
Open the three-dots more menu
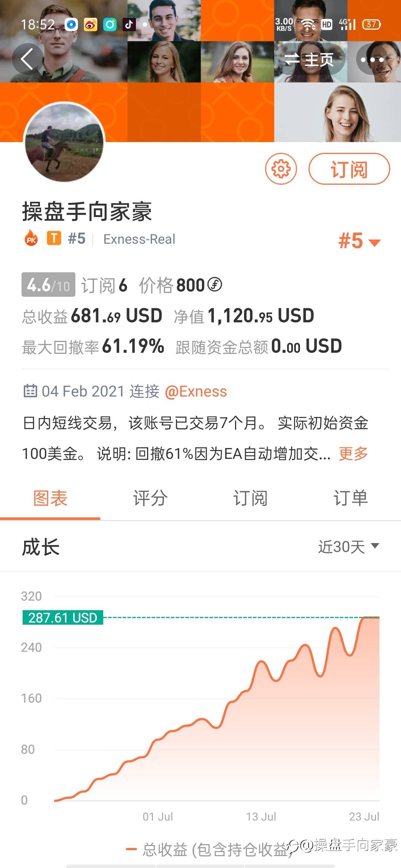(372, 59)
